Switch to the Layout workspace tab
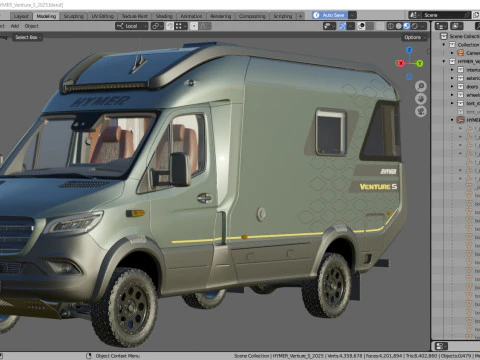The width and height of the screenshot is (480, 360). (x=21, y=16)
